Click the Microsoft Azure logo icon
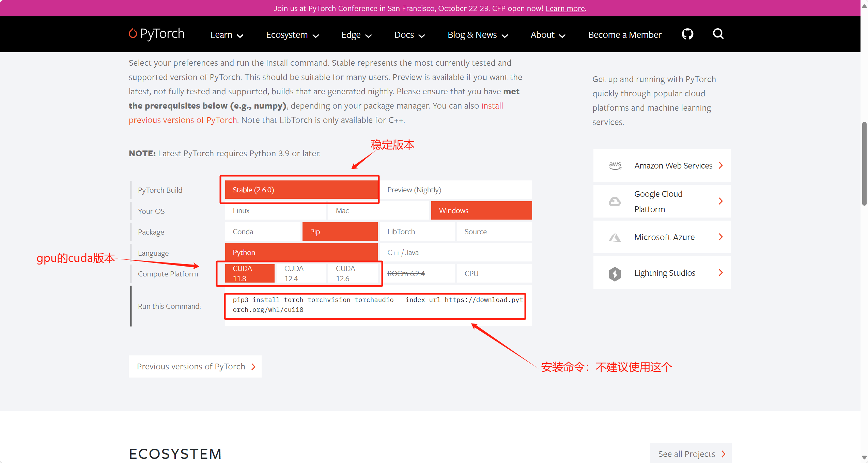Viewport: 868px width, 463px height. tap(615, 237)
